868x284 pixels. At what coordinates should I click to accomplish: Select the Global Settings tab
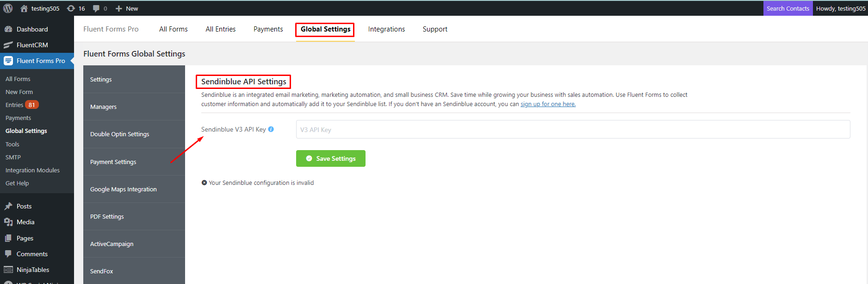tap(326, 29)
